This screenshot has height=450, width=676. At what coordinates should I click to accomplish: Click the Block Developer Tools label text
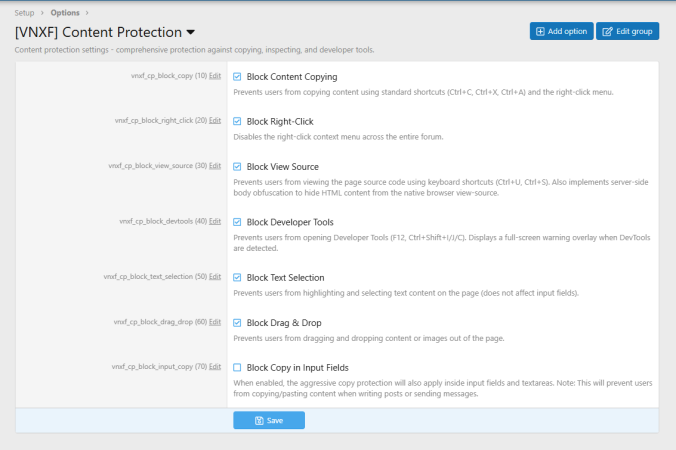290,222
